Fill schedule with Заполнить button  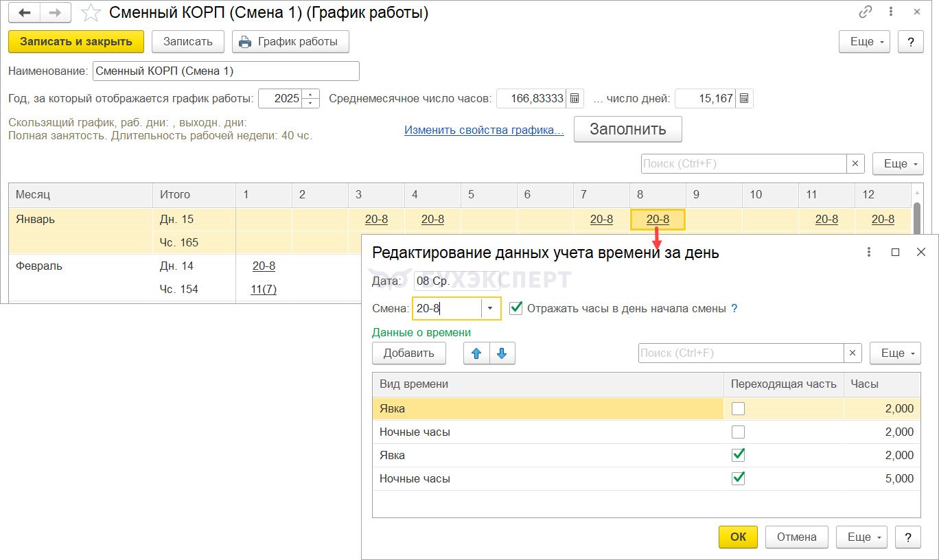pos(628,129)
